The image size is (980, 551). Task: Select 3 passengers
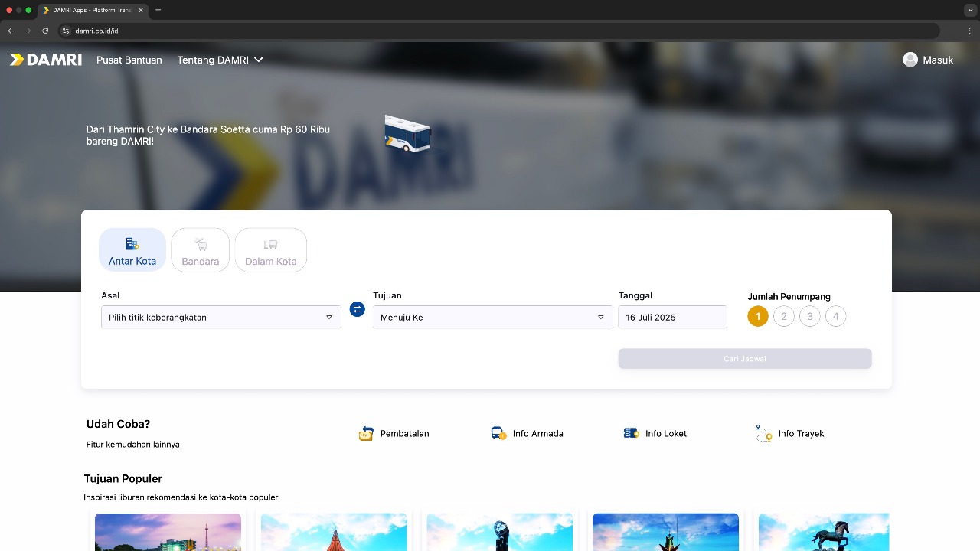810,316
